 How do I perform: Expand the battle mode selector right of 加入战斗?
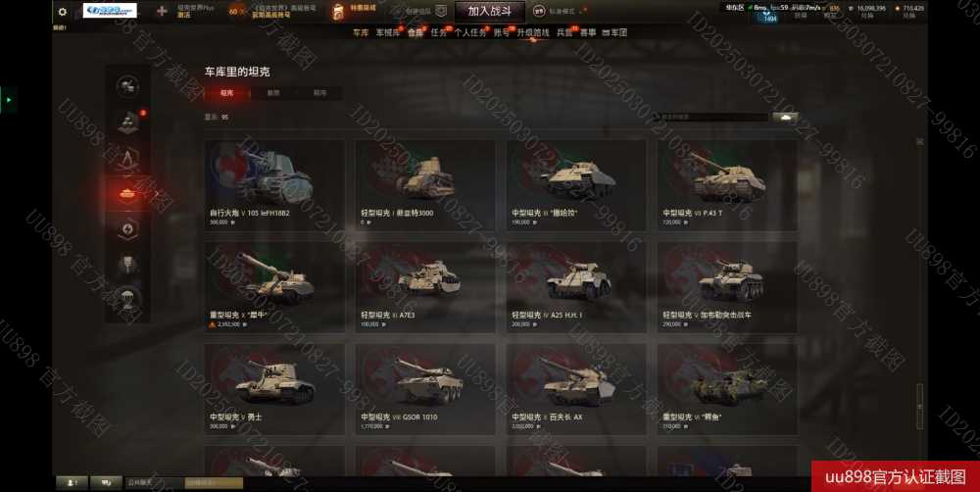pos(561,11)
